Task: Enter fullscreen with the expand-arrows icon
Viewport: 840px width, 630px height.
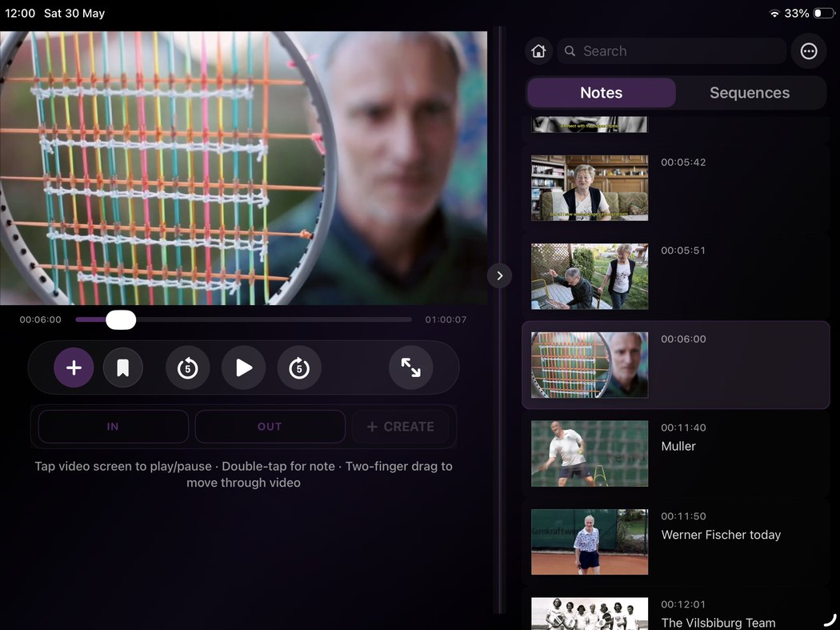Action: click(x=411, y=367)
